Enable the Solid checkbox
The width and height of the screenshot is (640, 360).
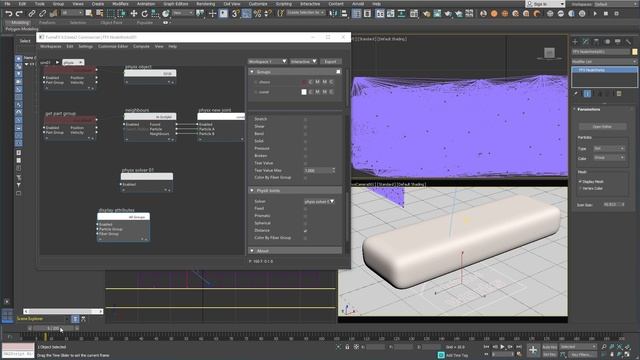pos(305,141)
